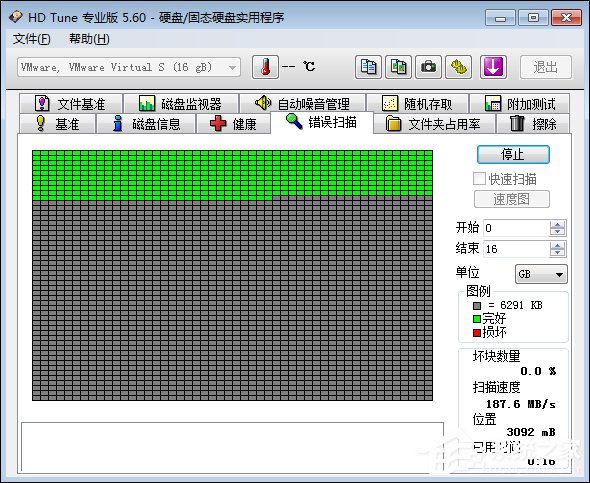Minimize the HD Tune window
Image resolution: width=590 pixels, height=483 pixels.
500,18
